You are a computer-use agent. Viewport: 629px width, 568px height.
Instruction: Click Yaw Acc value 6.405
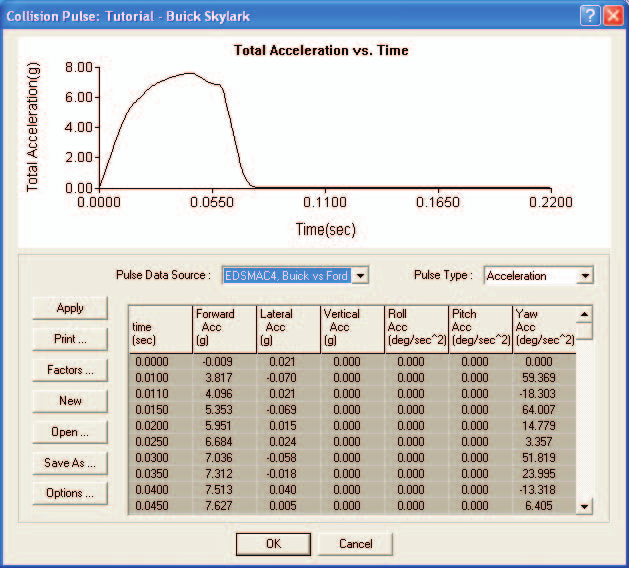544,506
